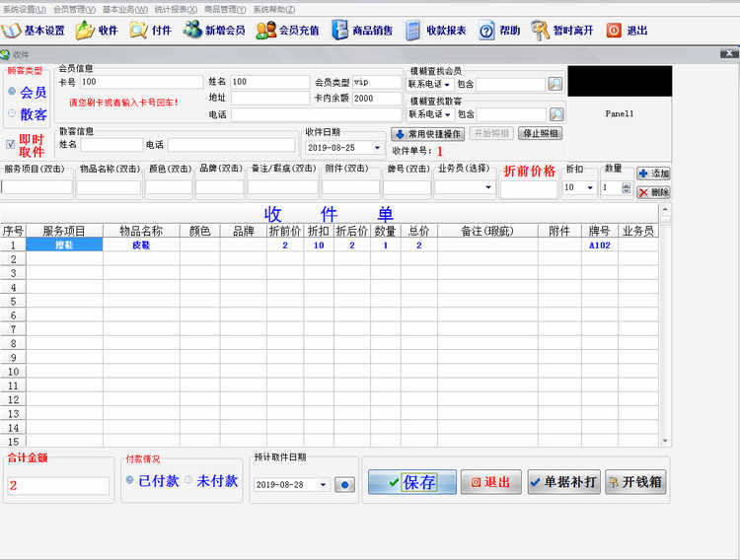Image resolution: width=740 pixels, height=560 pixels.
Task: Click the blue dot button beside pickup date
Action: coord(344,484)
